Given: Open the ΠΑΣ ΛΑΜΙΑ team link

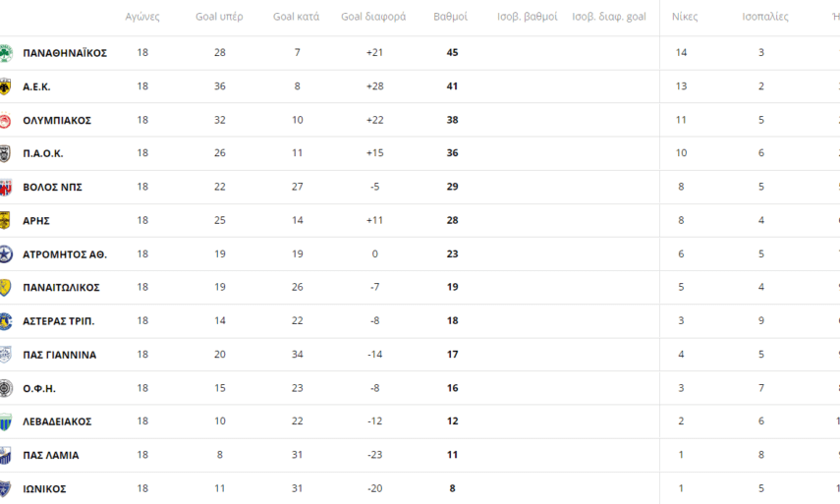Looking at the screenshot, I should 51,455.
